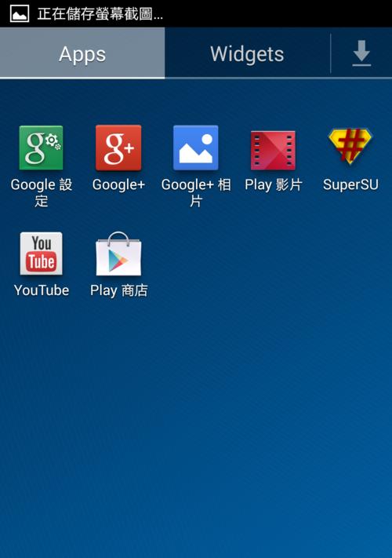Viewport: 392px width, 558px height.
Task: Tap the "Google 設定" text label
Action: coord(42,192)
